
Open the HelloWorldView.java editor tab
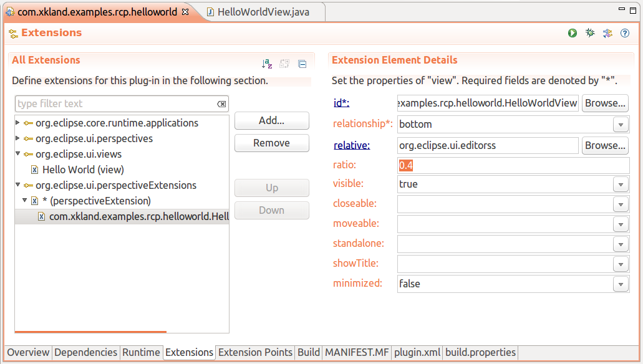coord(263,12)
